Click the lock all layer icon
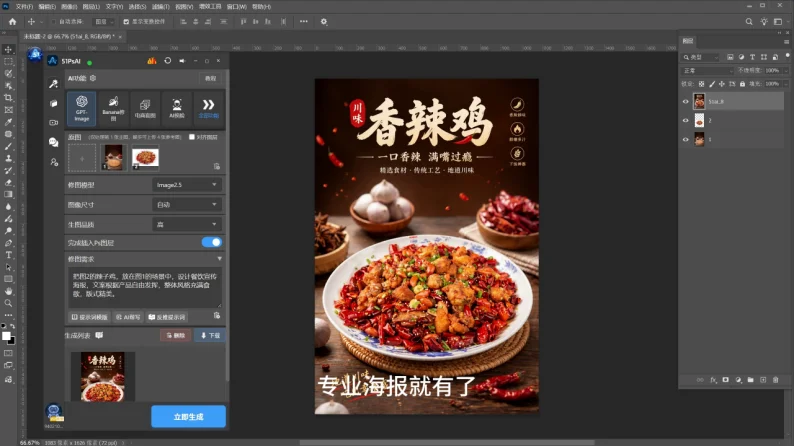The width and height of the screenshot is (794, 447). (742, 84)
